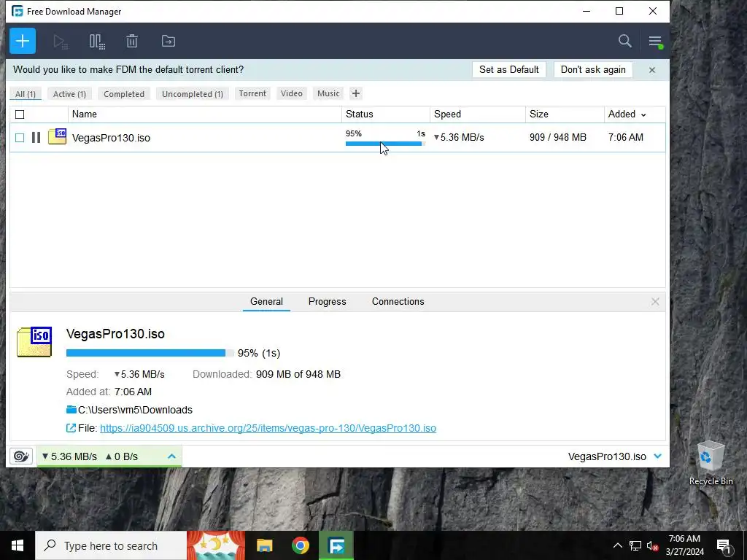
Task: Open the Windows Start menu
Action: (x=18, y=545)
